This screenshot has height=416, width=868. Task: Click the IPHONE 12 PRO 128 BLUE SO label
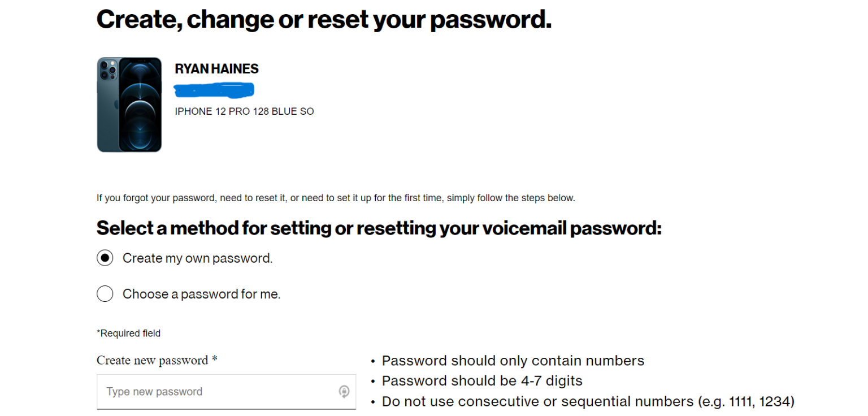(x=244, y=111)
